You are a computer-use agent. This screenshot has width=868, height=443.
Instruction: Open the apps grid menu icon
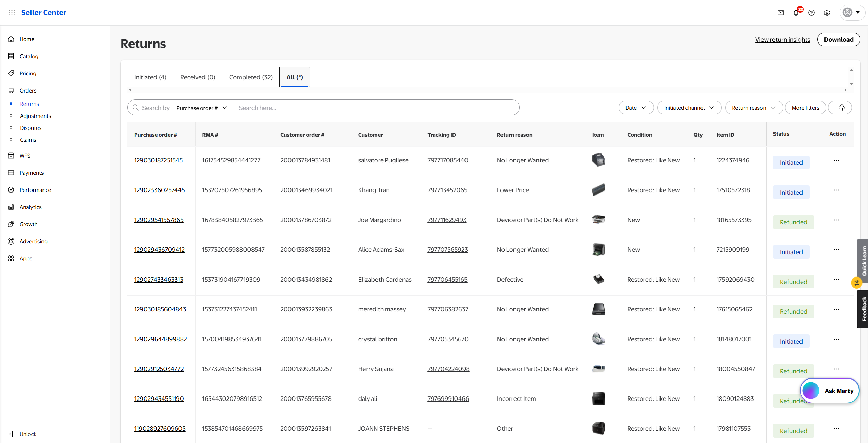tap(12, 13)
